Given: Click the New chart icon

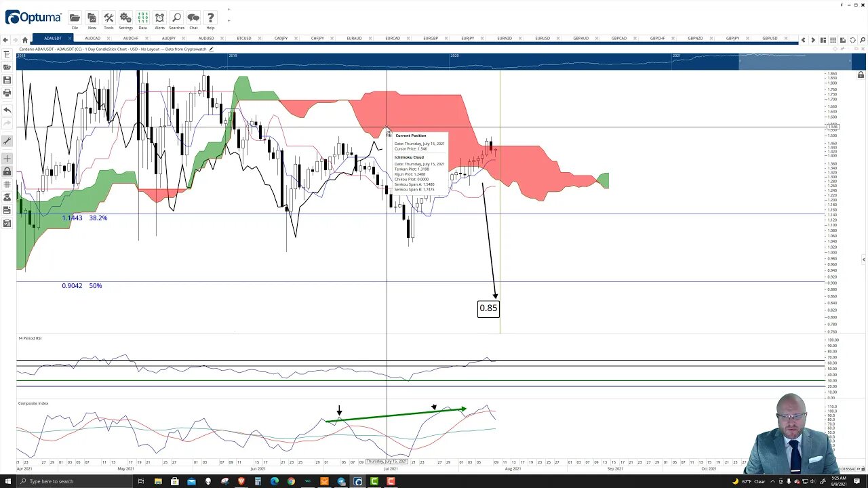Looking at the screenshot, I should 92,18.
